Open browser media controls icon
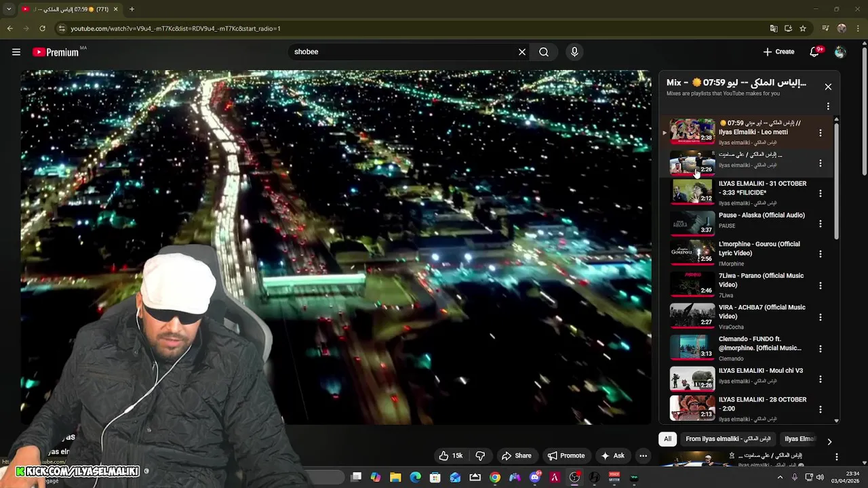This screenshot has width=868, height=488. click(825, 28)
